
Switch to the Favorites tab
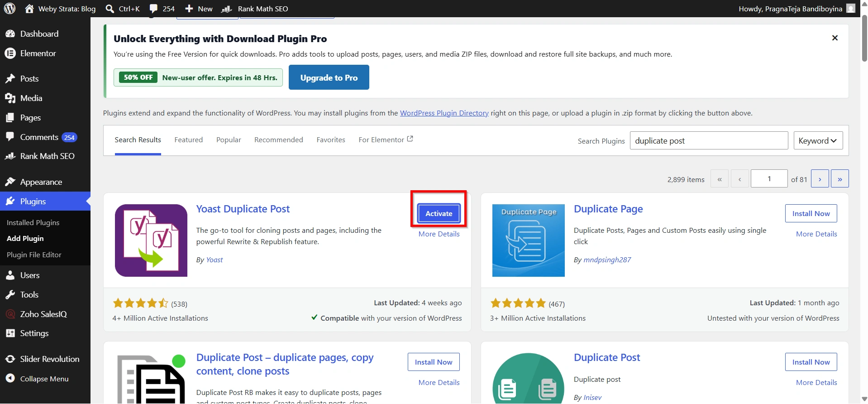331,140
